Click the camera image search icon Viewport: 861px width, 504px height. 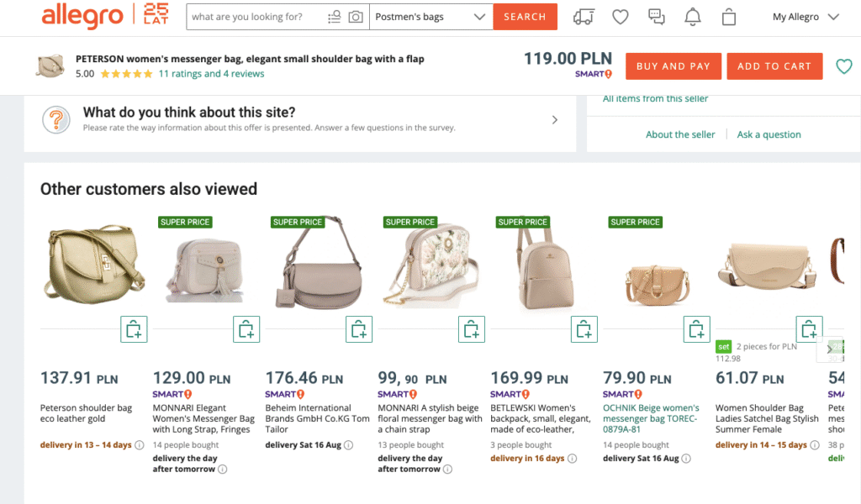click(356, 17)
